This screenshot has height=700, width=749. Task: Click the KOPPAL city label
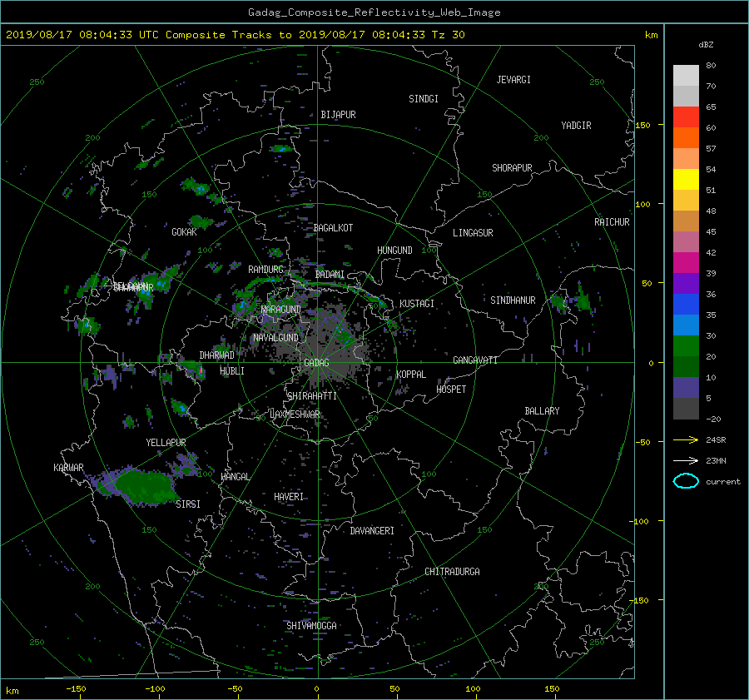(x=411, y=374)
